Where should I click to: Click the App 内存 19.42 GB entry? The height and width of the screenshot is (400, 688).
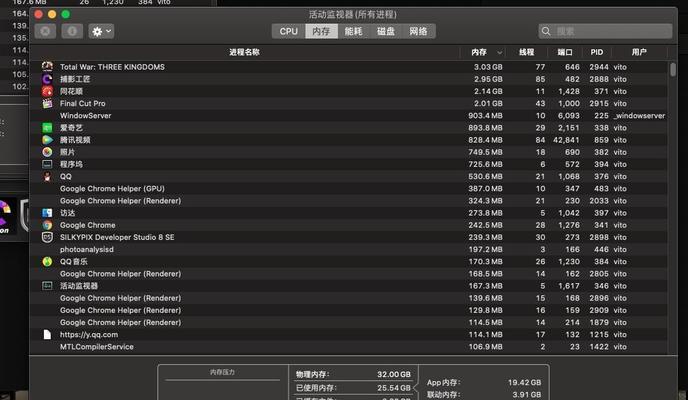pyautogui.click(x=484, y=382)
